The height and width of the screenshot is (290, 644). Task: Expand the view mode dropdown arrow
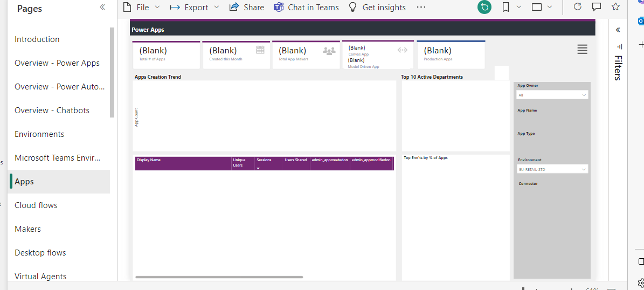click(550, 7)
